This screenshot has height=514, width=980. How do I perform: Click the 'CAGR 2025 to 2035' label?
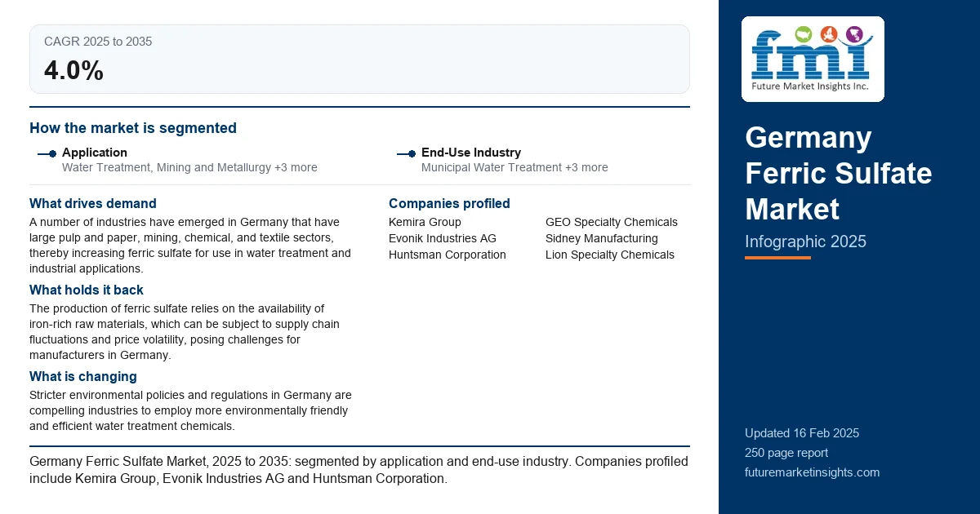click(98, 42)
